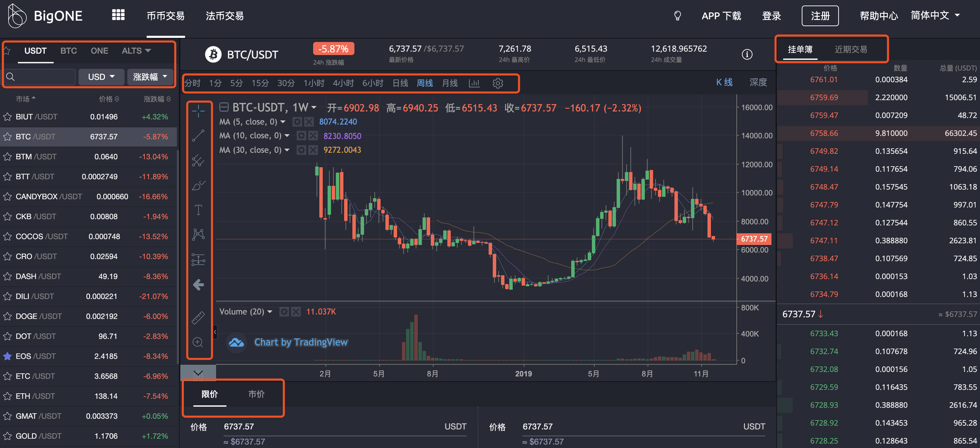Toggle the light bulb theme icon
Image resolution: width=980 pixels, height=448 pixels.
(677, 15)
